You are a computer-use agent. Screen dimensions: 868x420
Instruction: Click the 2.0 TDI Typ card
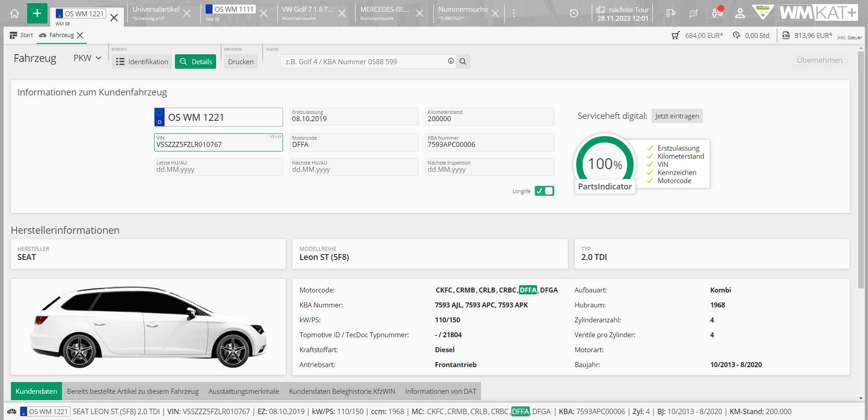(712, 254)
